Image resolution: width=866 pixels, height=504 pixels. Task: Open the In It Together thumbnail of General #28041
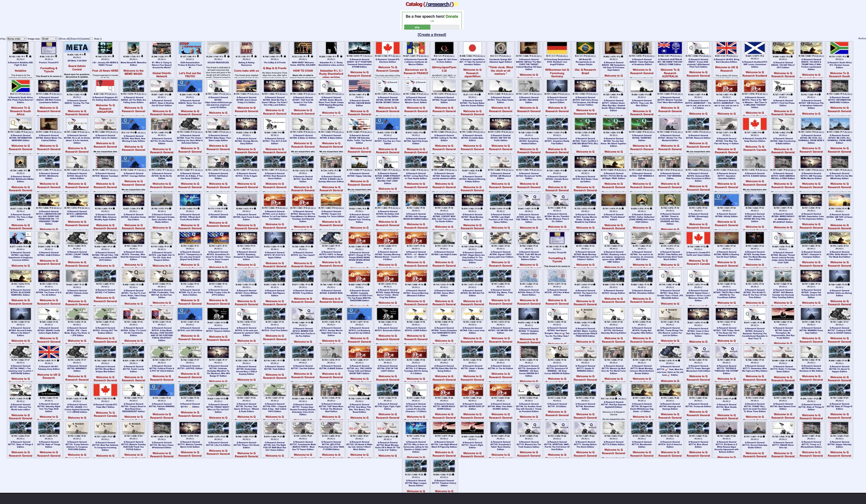tap(360, 48)
